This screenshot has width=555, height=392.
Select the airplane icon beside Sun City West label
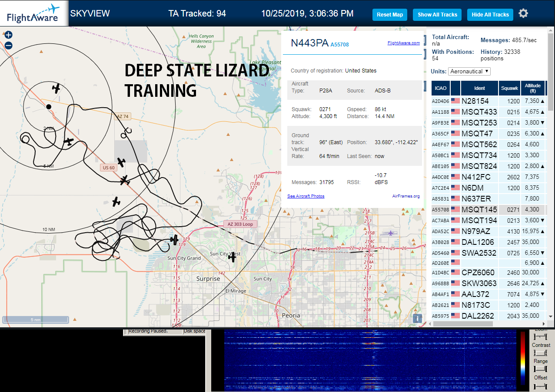coord(232,257)
